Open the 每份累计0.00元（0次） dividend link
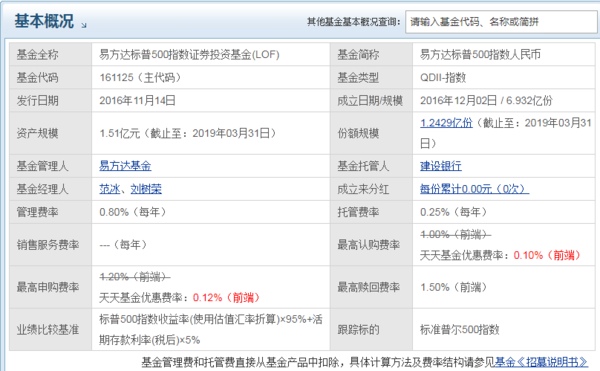The width and height of the screenshot is (600, 371). pyautogui.click(x=474, y=189)
